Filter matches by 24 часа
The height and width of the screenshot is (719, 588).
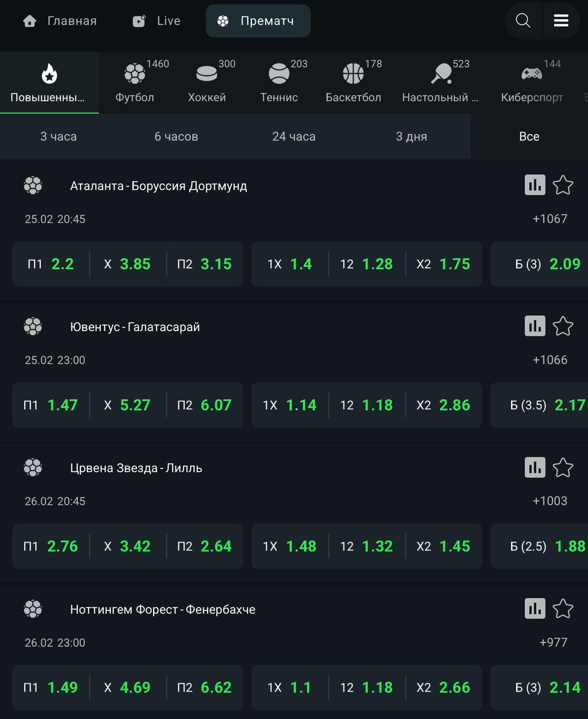(294, 136)
